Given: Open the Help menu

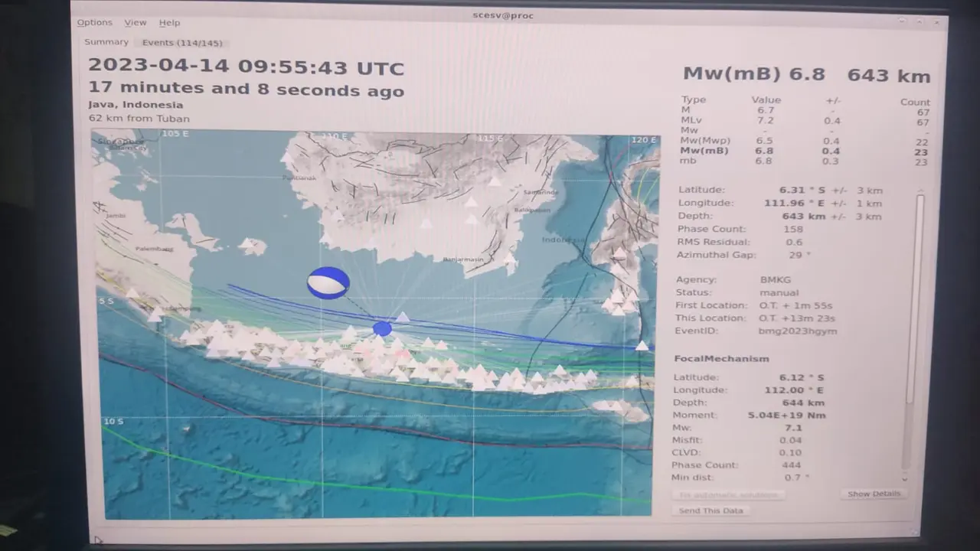Looking at the screenshot, I should (x=169, y=23).
